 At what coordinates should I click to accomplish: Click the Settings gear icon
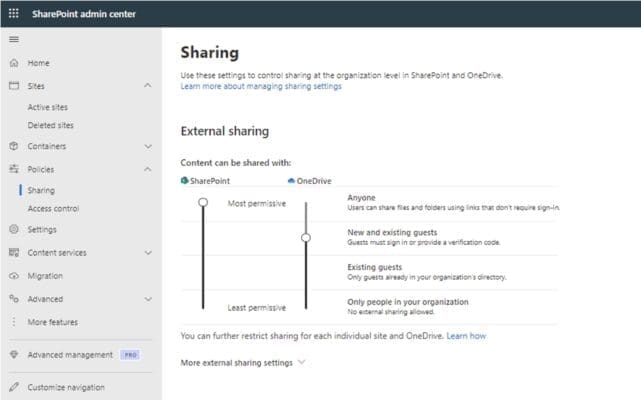coord(14,229)
